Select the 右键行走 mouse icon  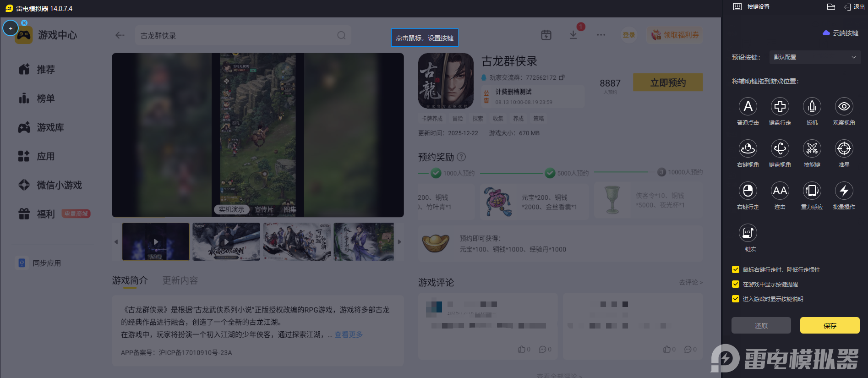748,191
